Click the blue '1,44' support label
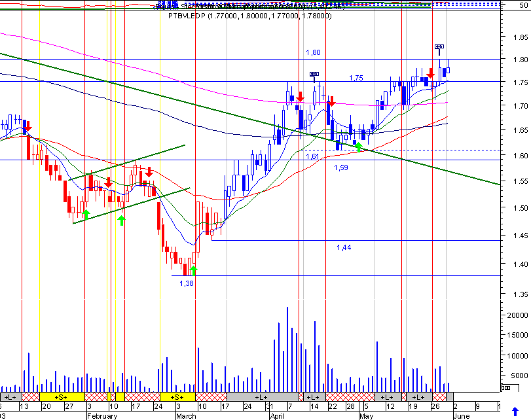531x420 pixels. click(x=344, y=247)
